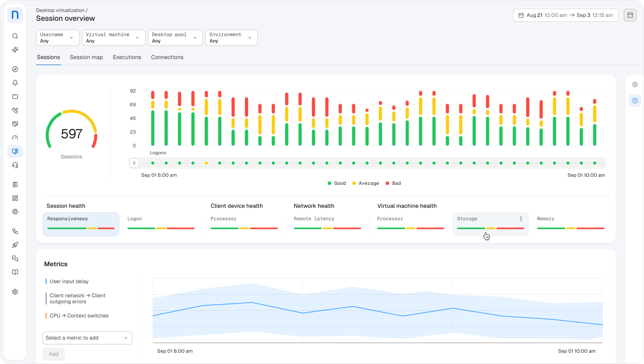
Task: Open the fingerprint icon in sidebar
Action: point(15,212)
